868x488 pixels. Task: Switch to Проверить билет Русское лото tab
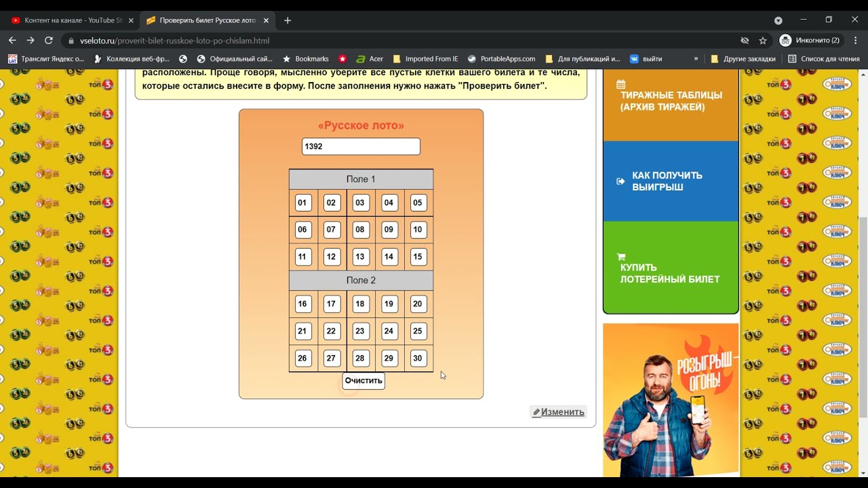point(207,20)
